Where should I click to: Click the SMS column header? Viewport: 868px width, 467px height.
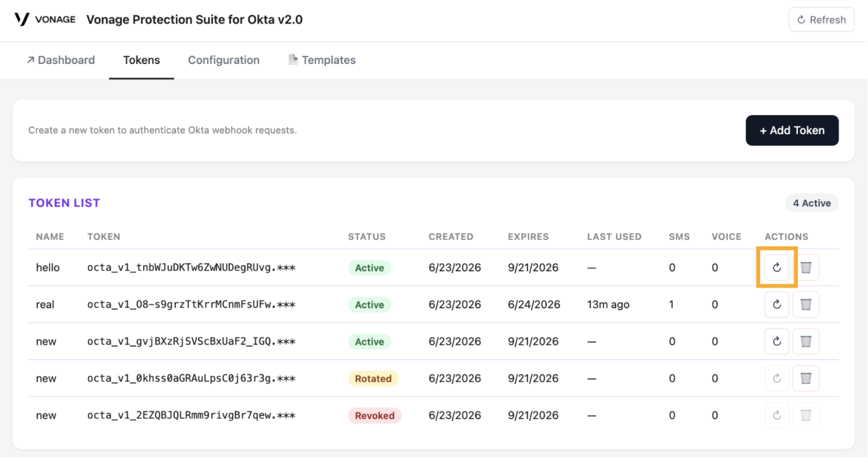679,237
